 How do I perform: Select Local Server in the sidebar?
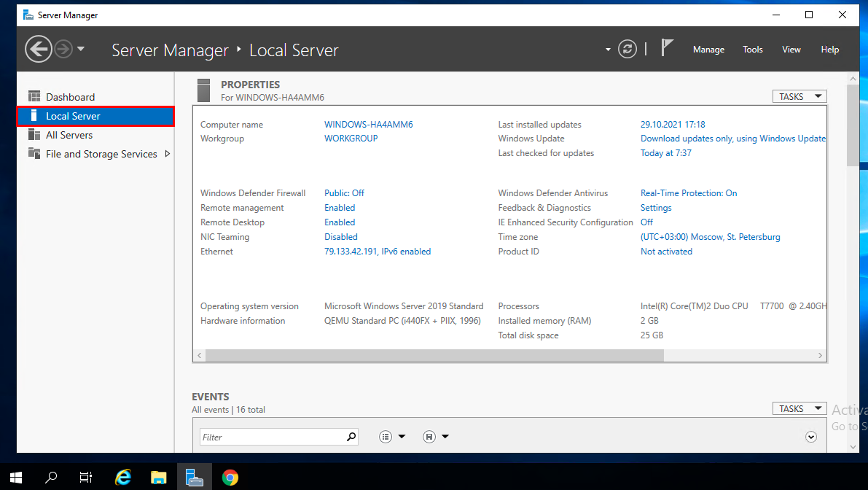95,116
